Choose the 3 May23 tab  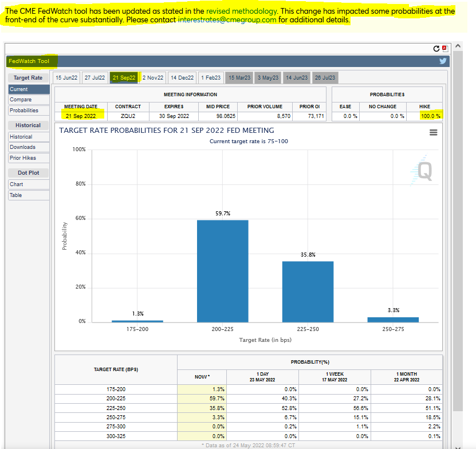(268, 78)
